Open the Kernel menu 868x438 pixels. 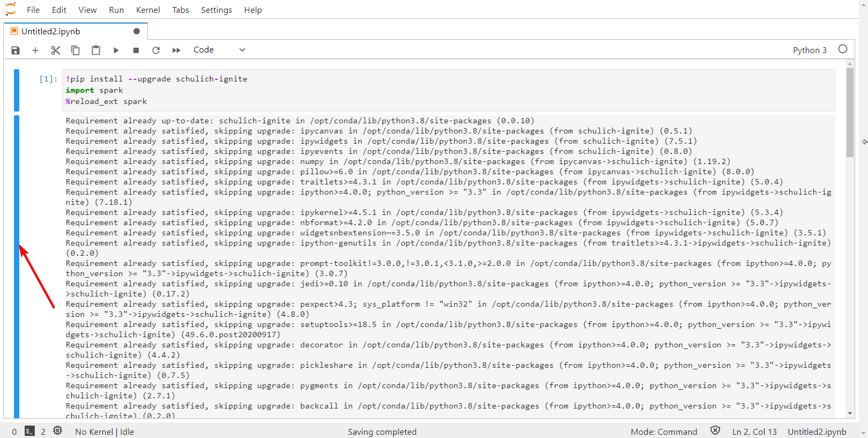click(x=148, y=10)
